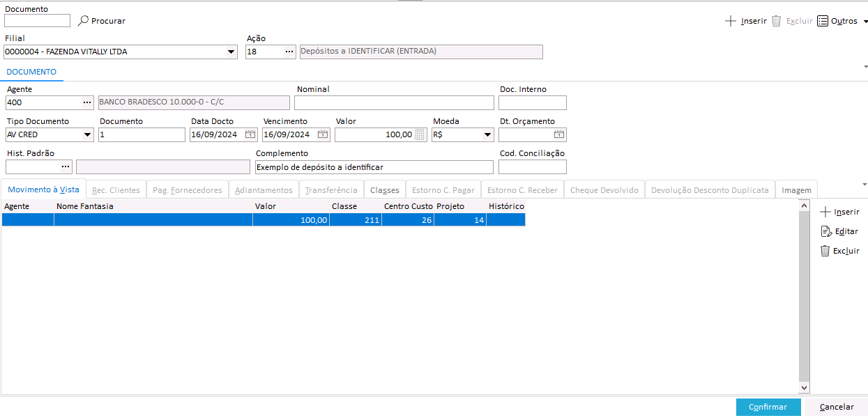Image resolution: width=868 pixels, height=418 pixels.
Task: Open the Hist. Padrão lookup ellipsis
Action: point(66,167)
